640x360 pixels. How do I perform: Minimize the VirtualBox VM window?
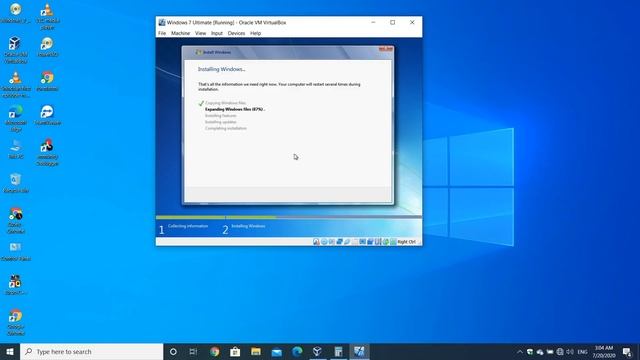point(373,22)
